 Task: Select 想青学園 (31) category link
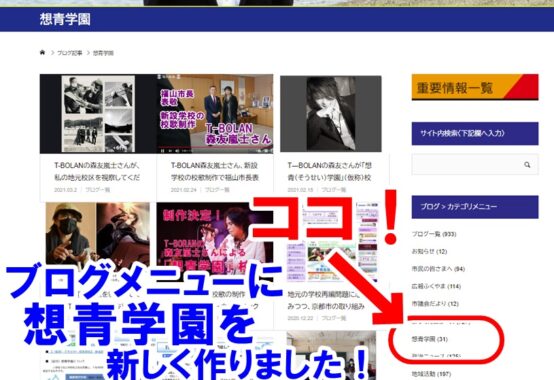click(430, 339)
